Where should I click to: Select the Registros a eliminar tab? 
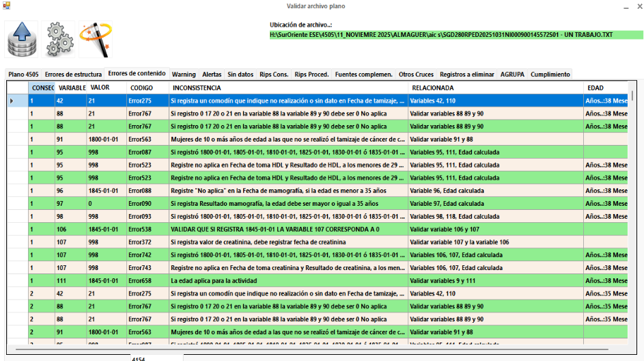466,75
